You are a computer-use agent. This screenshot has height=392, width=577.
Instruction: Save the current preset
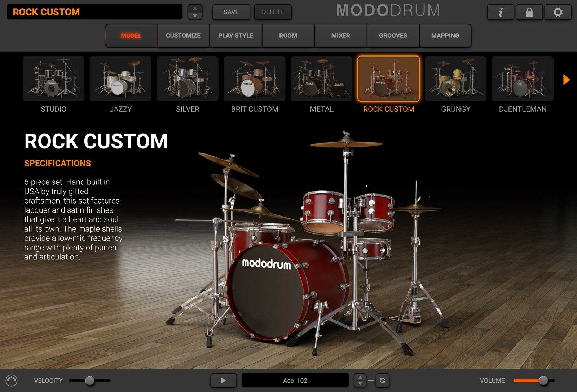(x=231, y=12)
